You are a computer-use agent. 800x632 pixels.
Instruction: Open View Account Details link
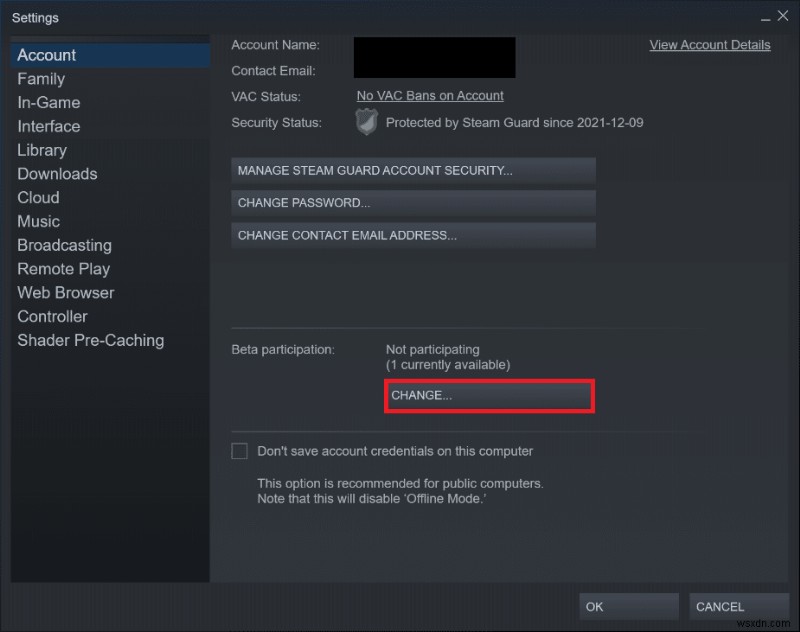[x=710, y=45]
